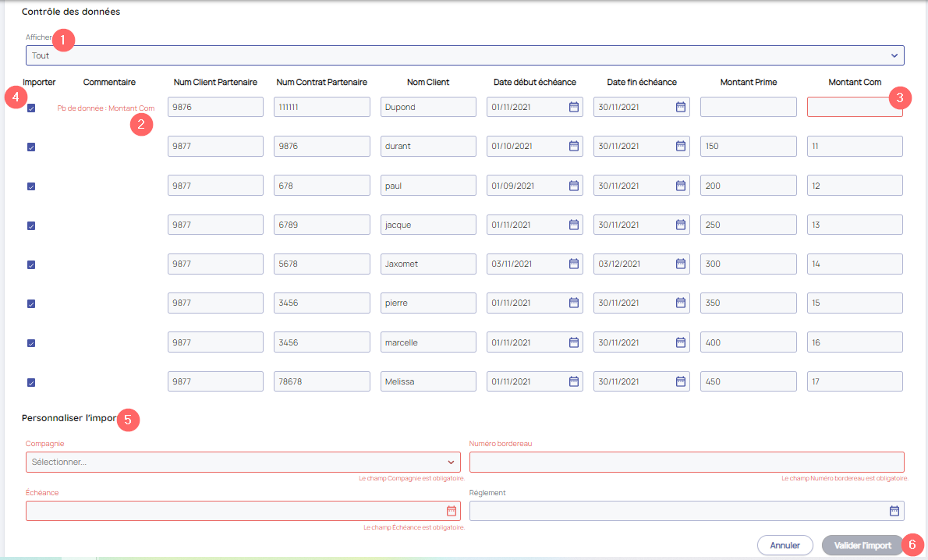This screenshot has height=560, width=928.
Task: Click the Annuler button
Action: 785,545
